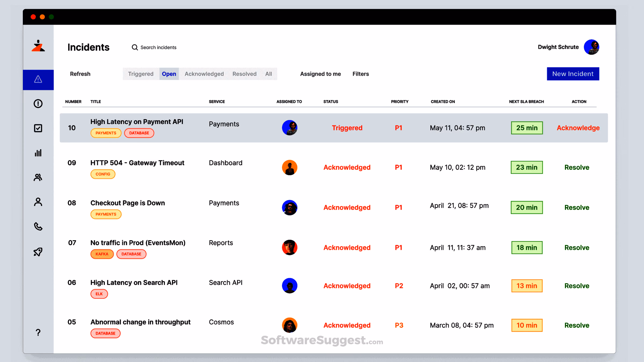Open the Filters option
Screen dimensions: 644x362
(x=361, y=74)
